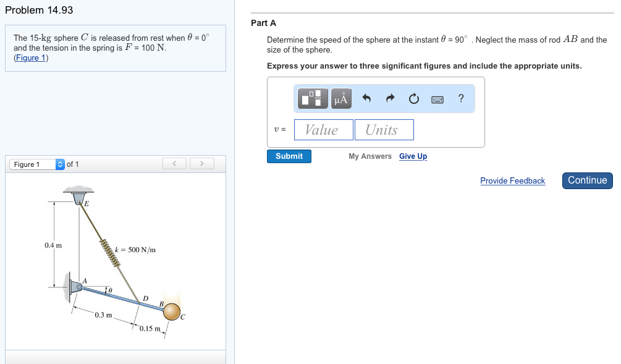Click the redo arrow in answer toolbar
Viewport: 621px width, 364px height.
(390, 98)
